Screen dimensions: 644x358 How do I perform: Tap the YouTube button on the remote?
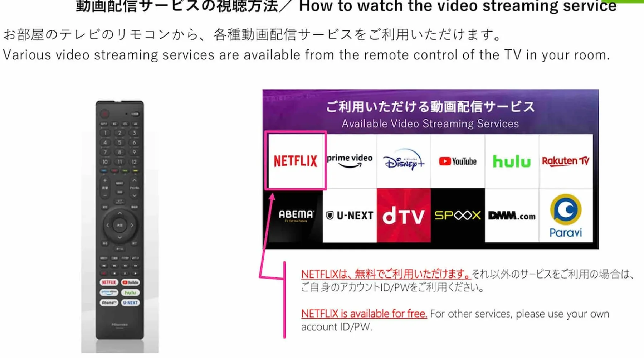(x=130, y=282)
